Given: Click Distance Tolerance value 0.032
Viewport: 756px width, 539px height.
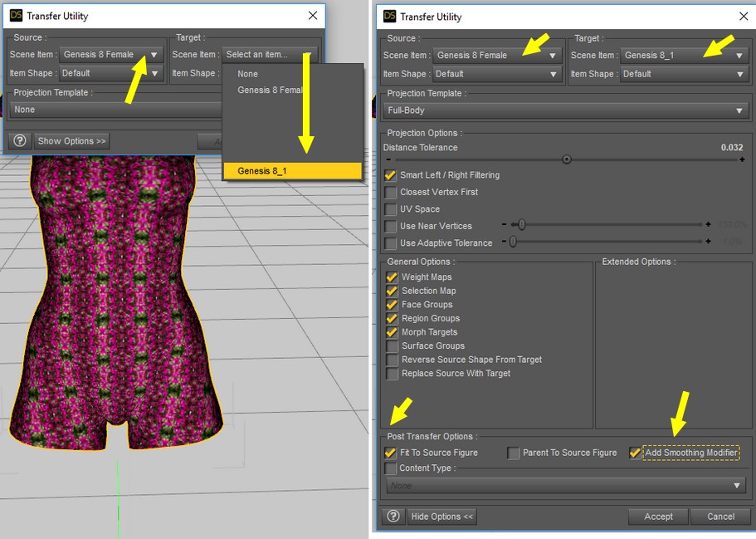Looking at the screenshot, I should coord(731,147).
